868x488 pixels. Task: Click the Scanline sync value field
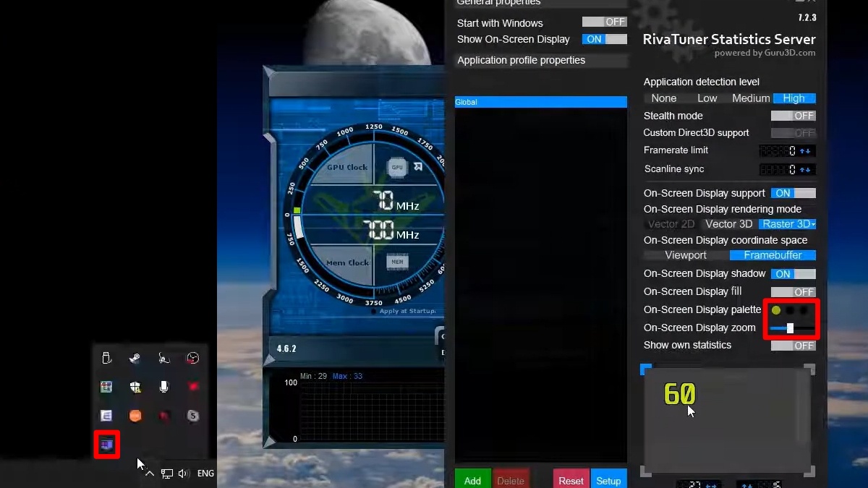(778, 169)
